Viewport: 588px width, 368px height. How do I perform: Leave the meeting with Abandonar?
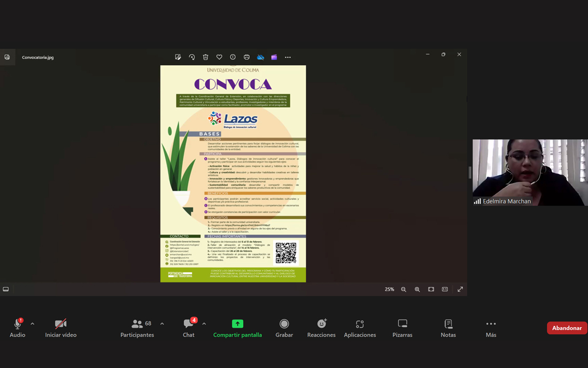tap(567, 328)
